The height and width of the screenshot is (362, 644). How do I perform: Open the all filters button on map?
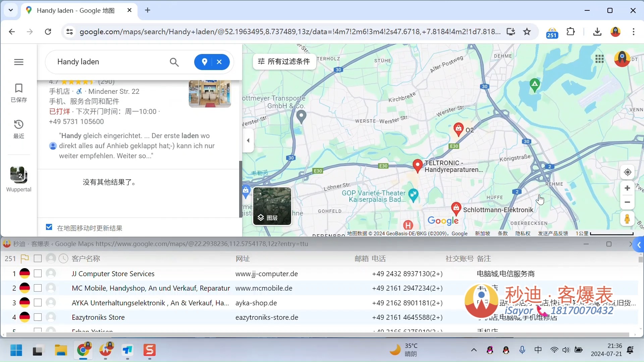pos(284,61)
